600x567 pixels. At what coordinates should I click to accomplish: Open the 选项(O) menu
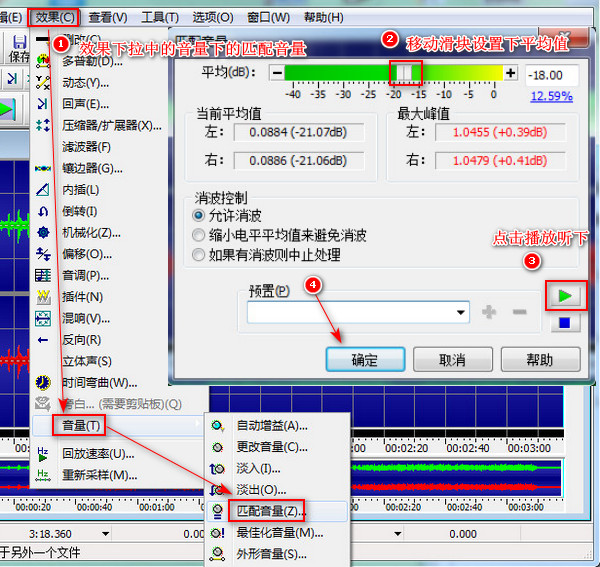tap(213, 17)
